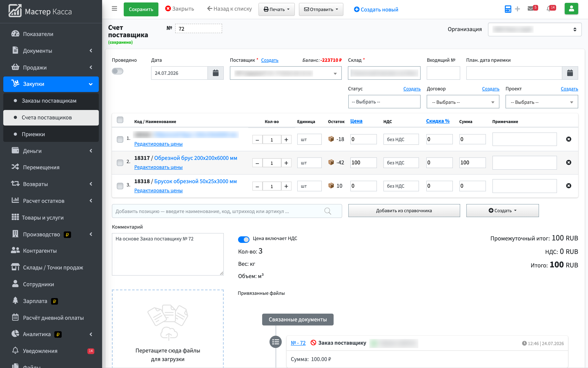Click stock box icon in row 18317
Image resolution: width=588 pixels, height=368 pixels.
pos(331,162)
